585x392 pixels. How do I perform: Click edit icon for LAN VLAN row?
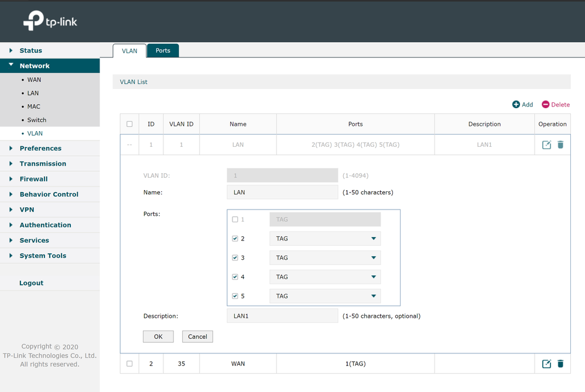(x=546, y=145)
